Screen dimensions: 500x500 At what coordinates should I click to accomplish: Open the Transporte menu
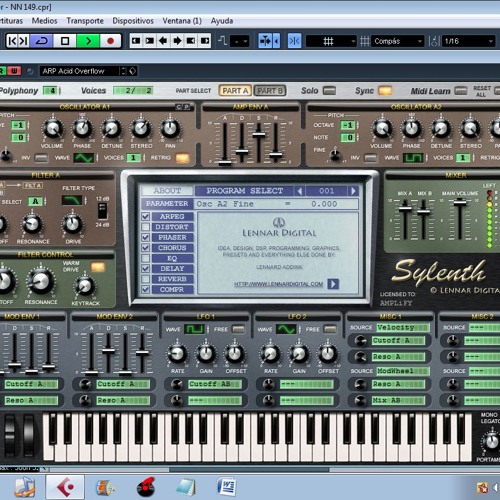click(85, 21)
